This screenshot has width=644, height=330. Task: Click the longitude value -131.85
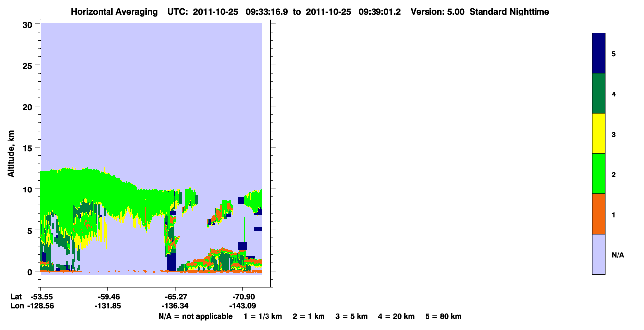[108, 306]
